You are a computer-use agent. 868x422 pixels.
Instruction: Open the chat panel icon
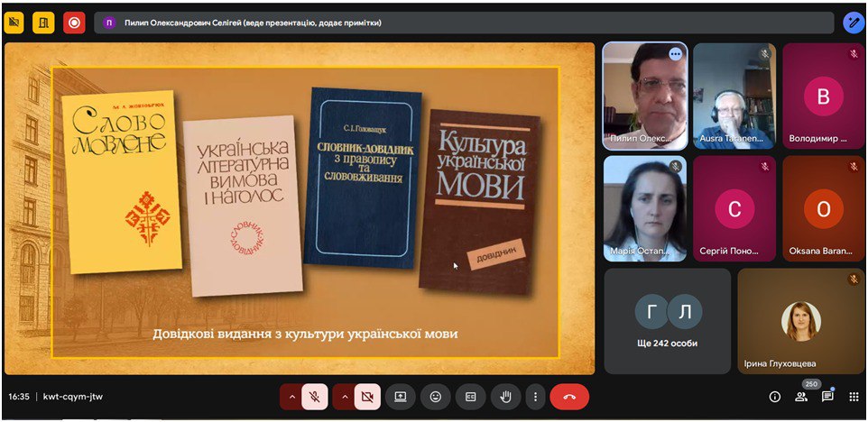click(x=826, y=397)
